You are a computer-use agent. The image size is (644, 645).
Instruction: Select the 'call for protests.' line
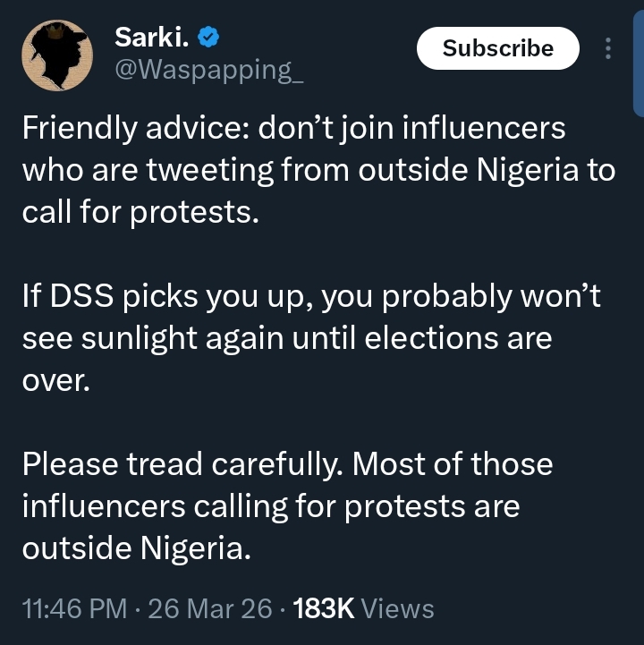(x=140, y=212)
